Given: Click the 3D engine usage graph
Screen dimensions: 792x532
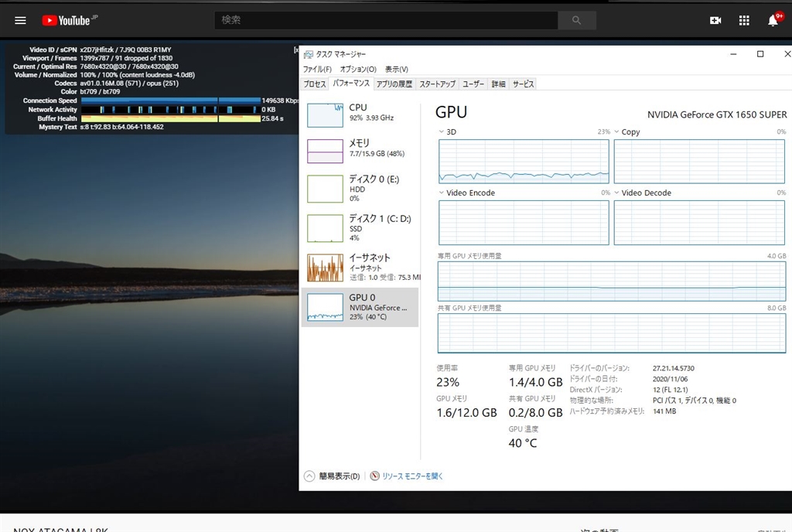Looking at the screenshot, I should [524, 162].
